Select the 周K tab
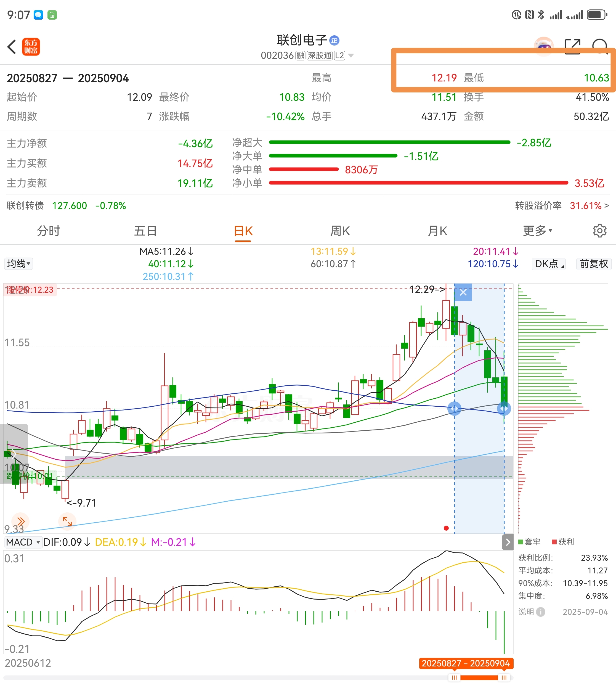The height and width of the screenshot is (683, 616). point(340,231)
